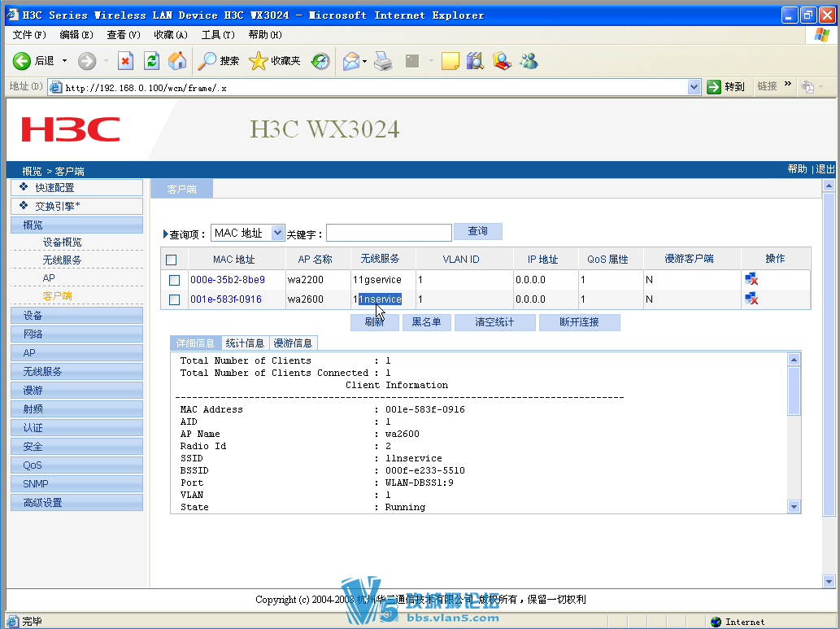Click the 帮助 help link in blue bar

[x=797, y=169]
